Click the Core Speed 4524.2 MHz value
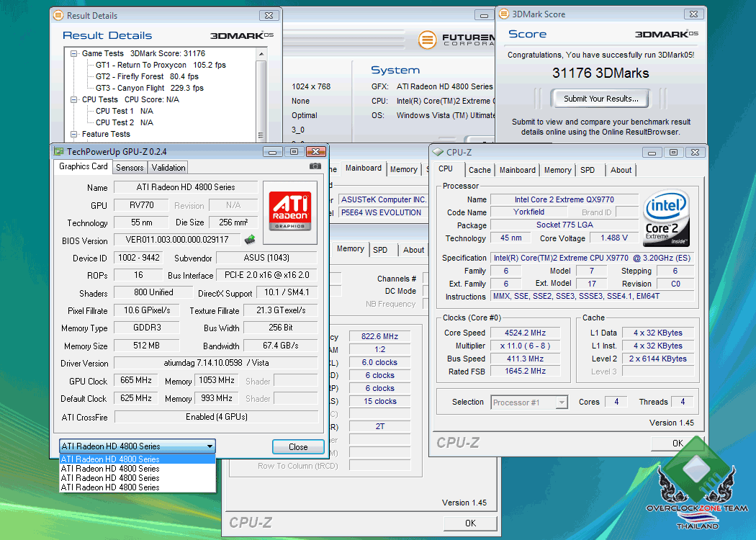The height and width of the screenshot is (540, 756). point(525,333)
